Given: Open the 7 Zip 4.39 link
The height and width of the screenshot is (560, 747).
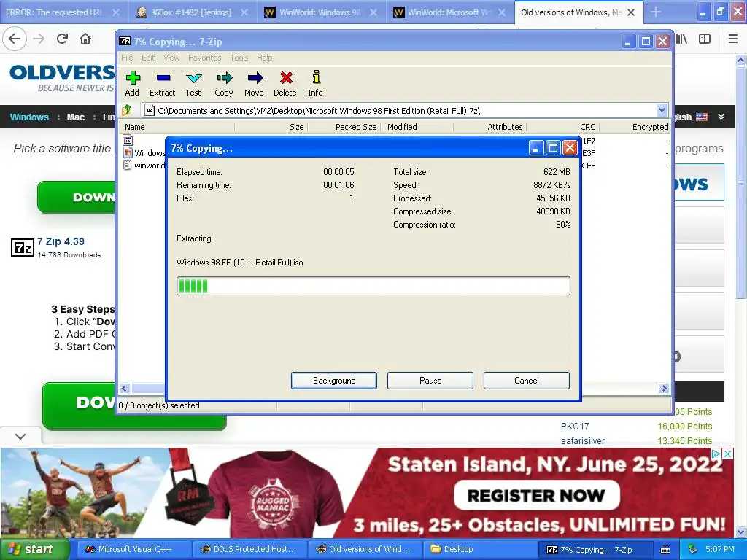Looking at the screenshot, I should click(61, 241).
